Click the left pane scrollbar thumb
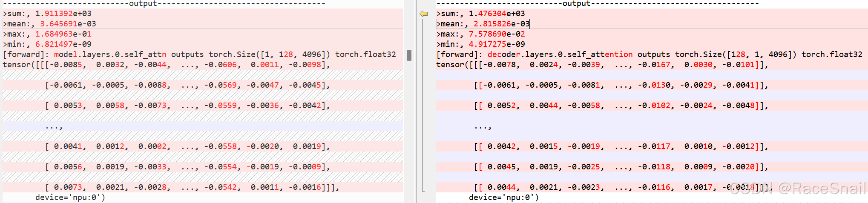The height and width of the screenshot is (203, 868). (x=409, y=55)
